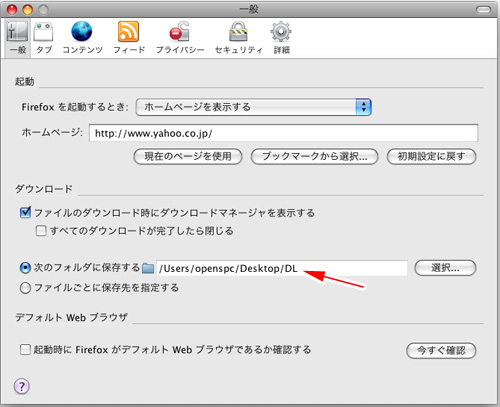Screen dimensions: 500x407
Task: Click the homepage URL input field
Action: (x=284, y=133)
